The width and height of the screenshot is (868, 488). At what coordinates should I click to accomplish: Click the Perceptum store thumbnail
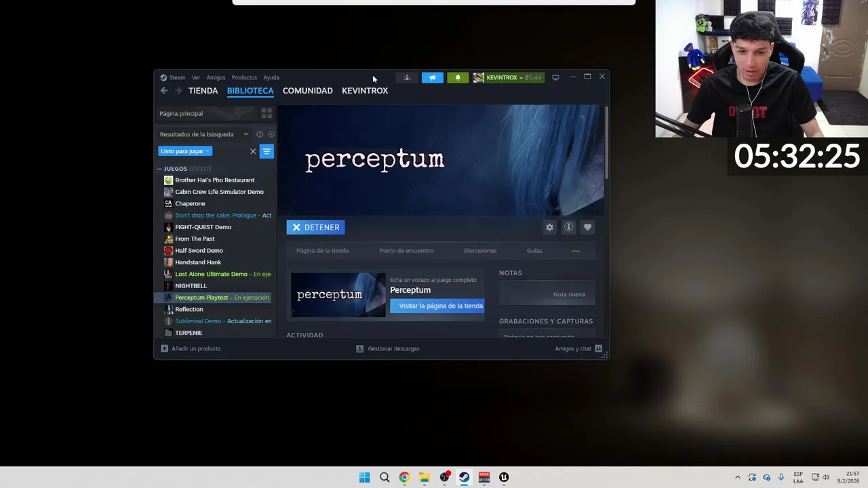click(338, 295)
